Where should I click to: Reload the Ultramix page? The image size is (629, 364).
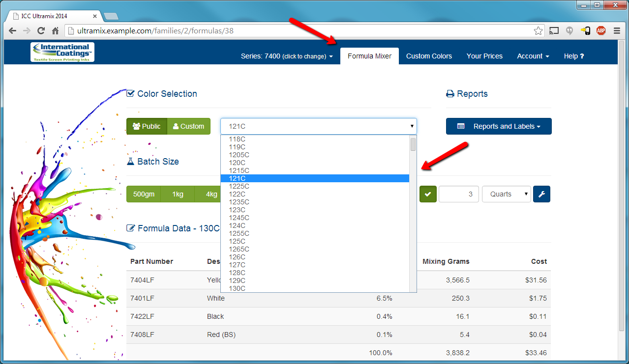41,30
